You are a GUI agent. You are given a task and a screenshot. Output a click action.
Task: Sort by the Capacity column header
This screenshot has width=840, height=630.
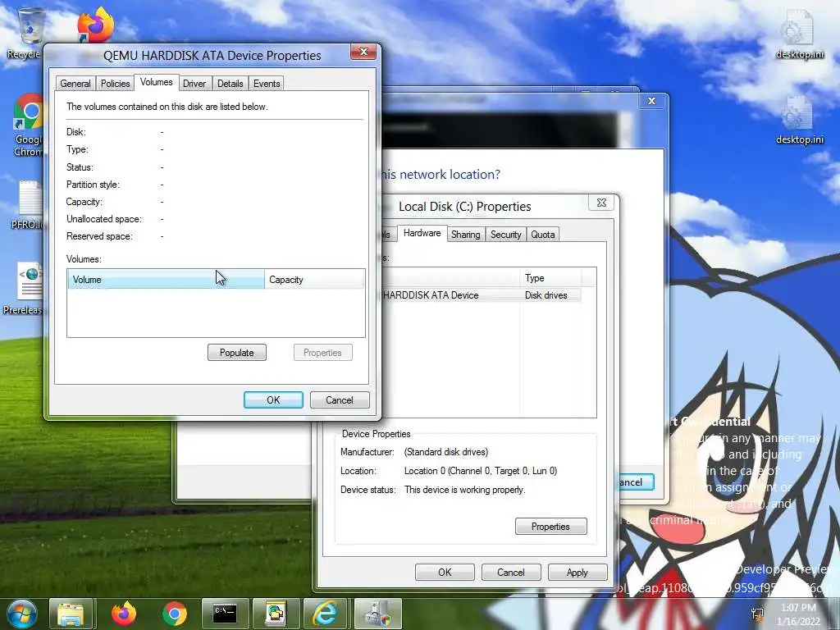click(314, 280)
